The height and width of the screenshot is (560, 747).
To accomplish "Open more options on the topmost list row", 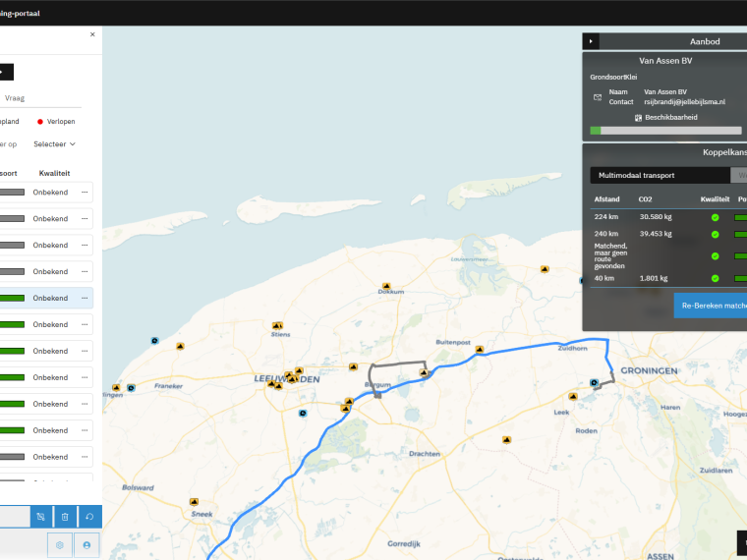I will point(85,193).
